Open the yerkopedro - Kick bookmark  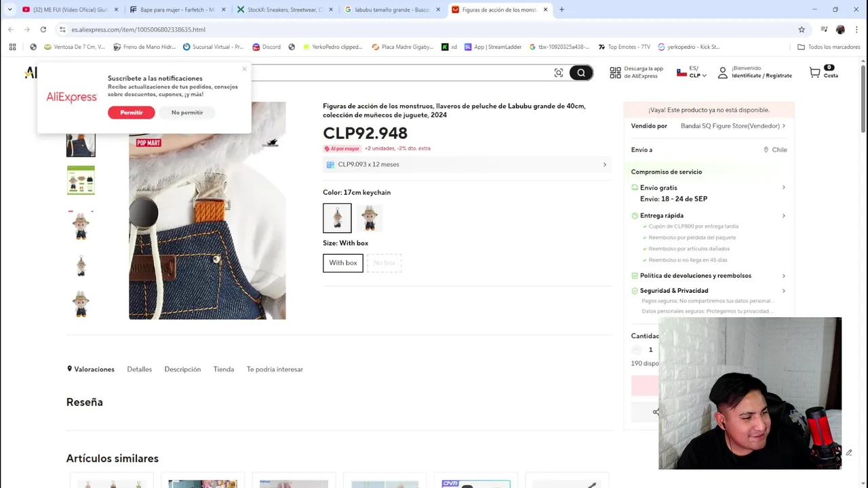tap(689, 47)
